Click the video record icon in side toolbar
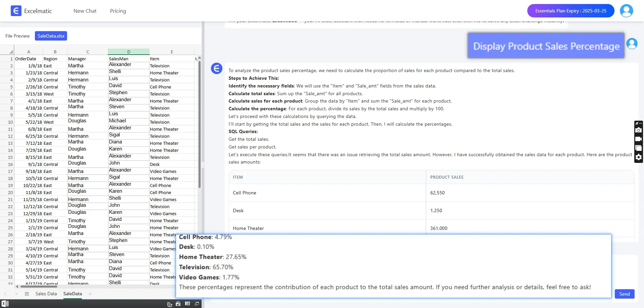644x308 pixels. [639, 139]
